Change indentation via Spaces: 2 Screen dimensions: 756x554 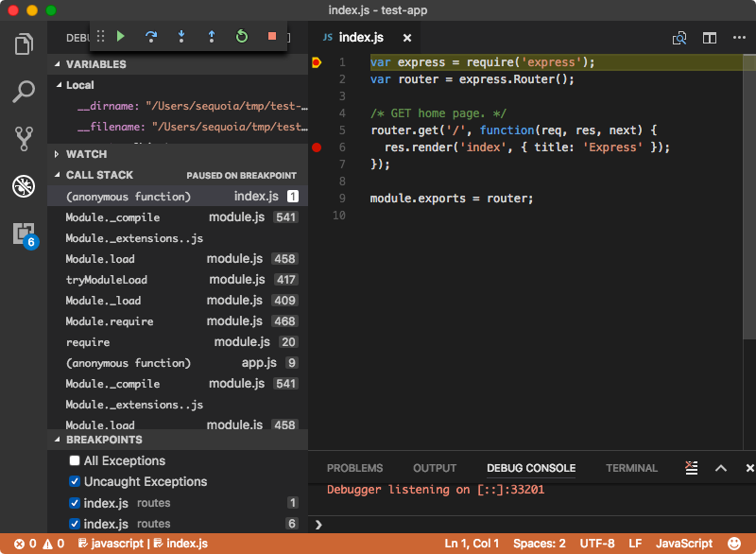click(539, 544)
